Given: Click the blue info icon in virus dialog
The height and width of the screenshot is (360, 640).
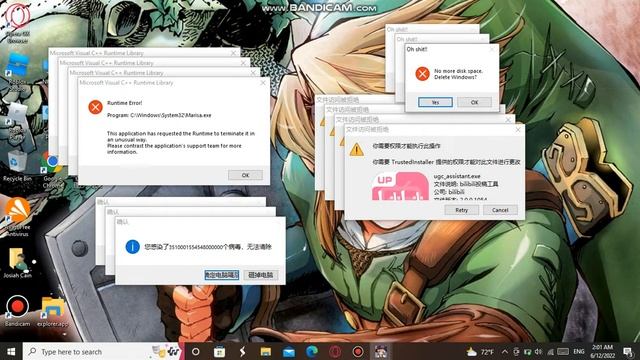Looking at the screenshot, I should coord(132,246).
